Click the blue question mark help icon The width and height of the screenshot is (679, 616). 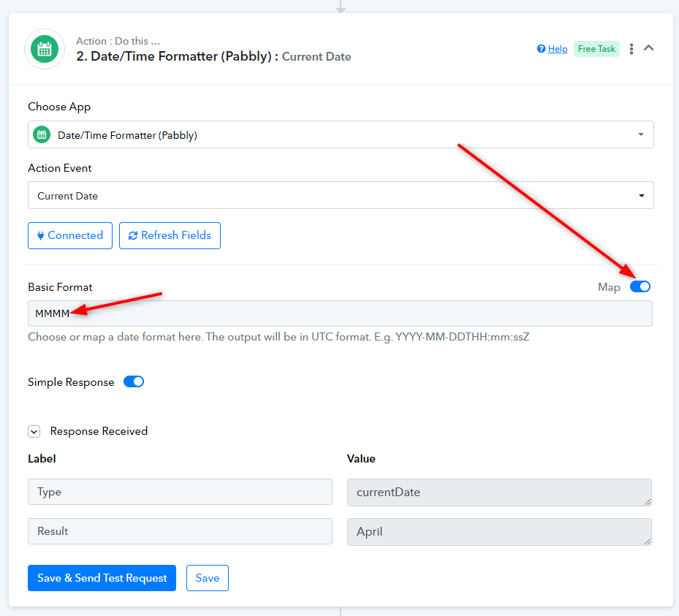point(541,49)
